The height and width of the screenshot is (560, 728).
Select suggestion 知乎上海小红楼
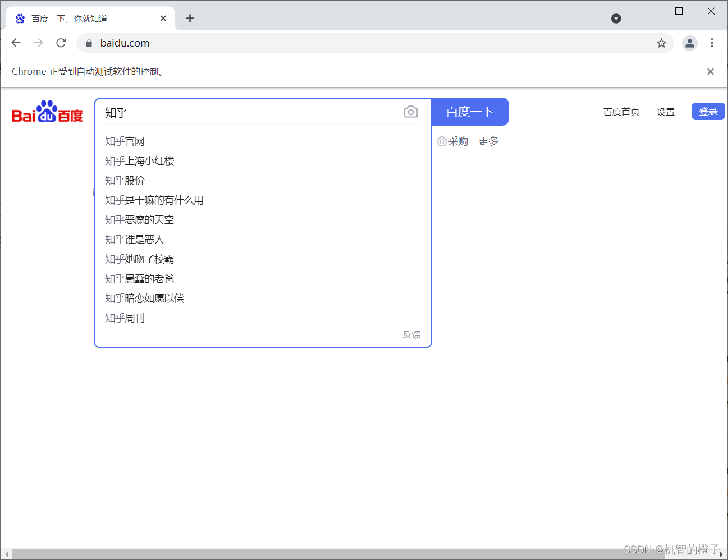(x=263, y=161)
